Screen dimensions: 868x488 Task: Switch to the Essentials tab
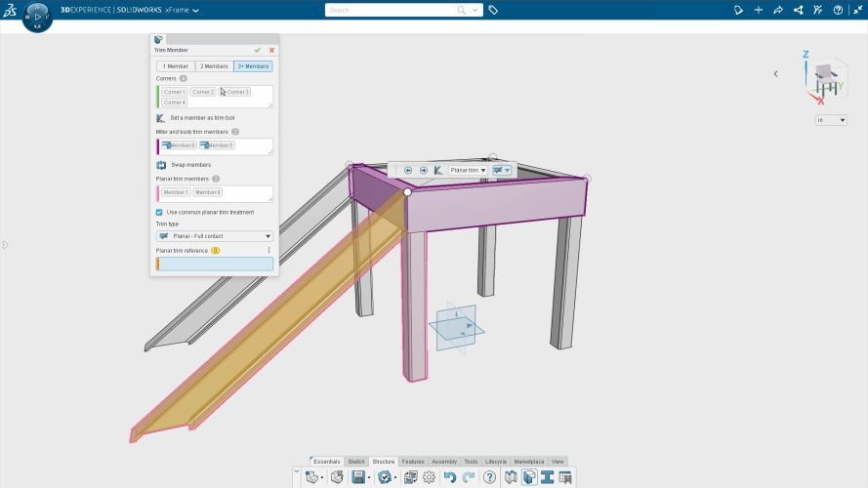327,462
